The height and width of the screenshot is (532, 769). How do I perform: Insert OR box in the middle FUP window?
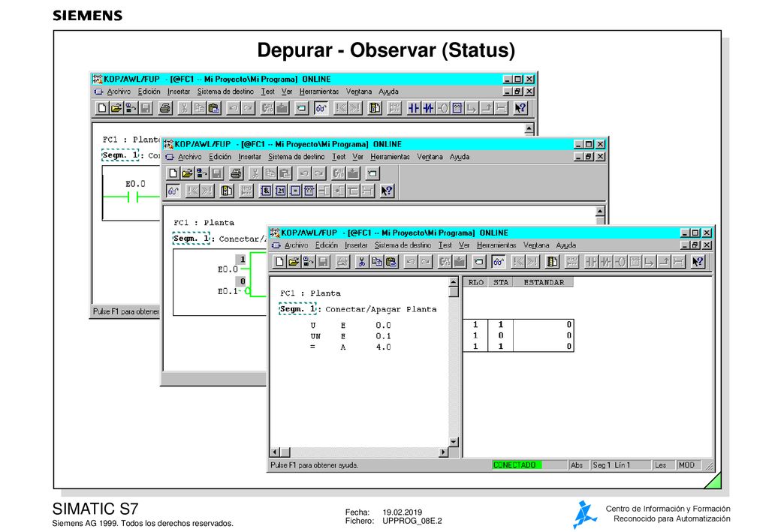(280, 191)
